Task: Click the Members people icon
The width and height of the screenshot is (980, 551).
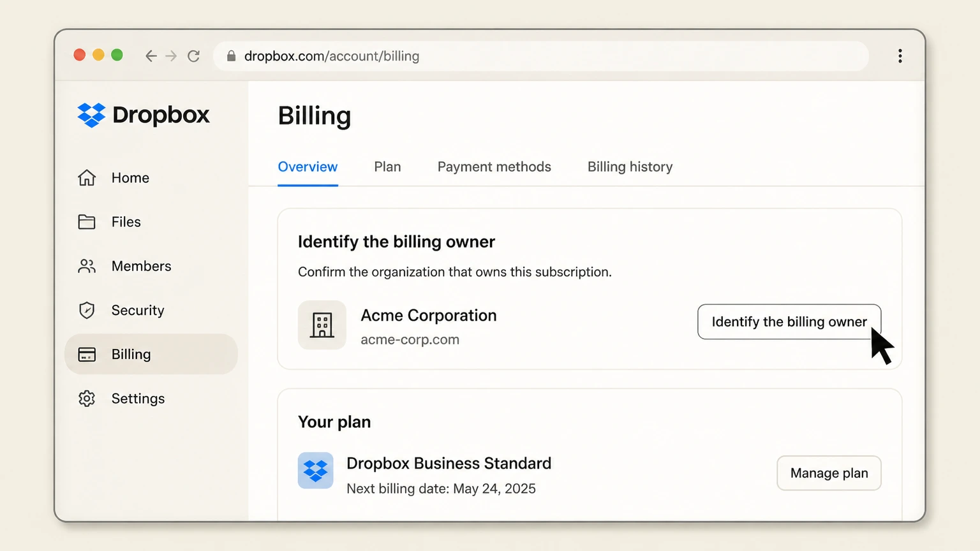Action: click(87, 266)
